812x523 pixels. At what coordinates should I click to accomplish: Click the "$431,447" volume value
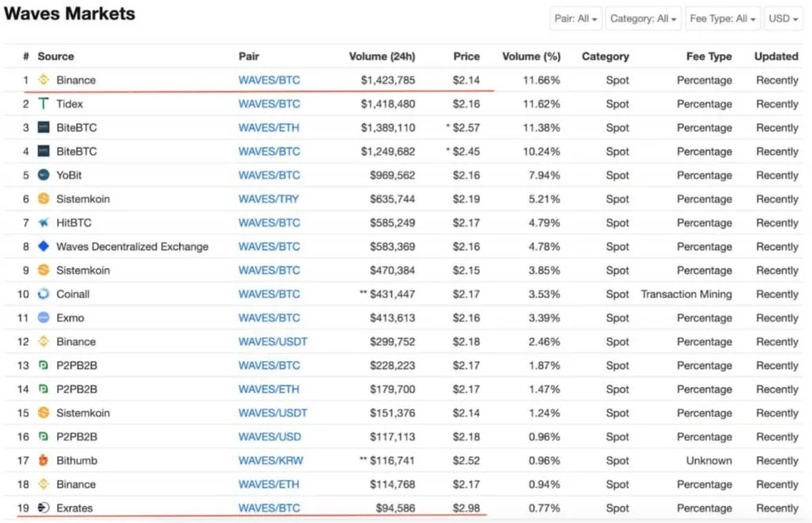click(393, 294)
